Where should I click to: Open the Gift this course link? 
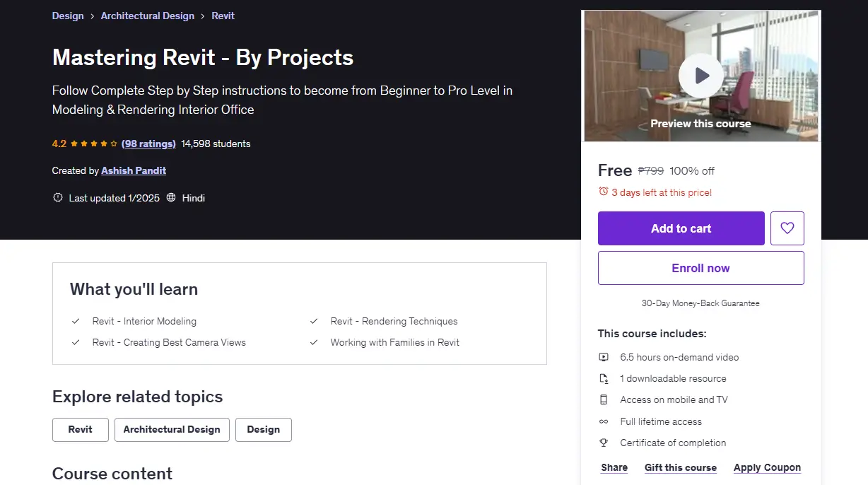click(x=681, y=467)
